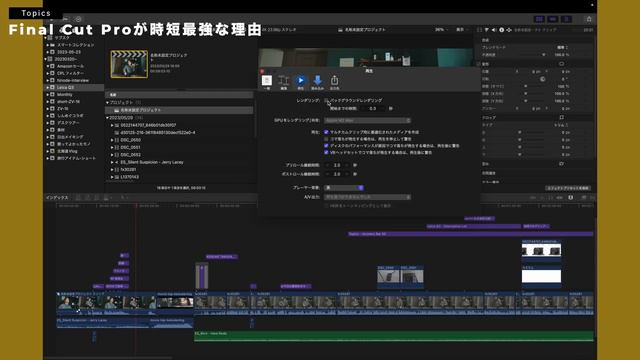Screen dimensions: 640x360
Task: Open the Import (読み込み) preferences icon
Action: coord(318,81)
